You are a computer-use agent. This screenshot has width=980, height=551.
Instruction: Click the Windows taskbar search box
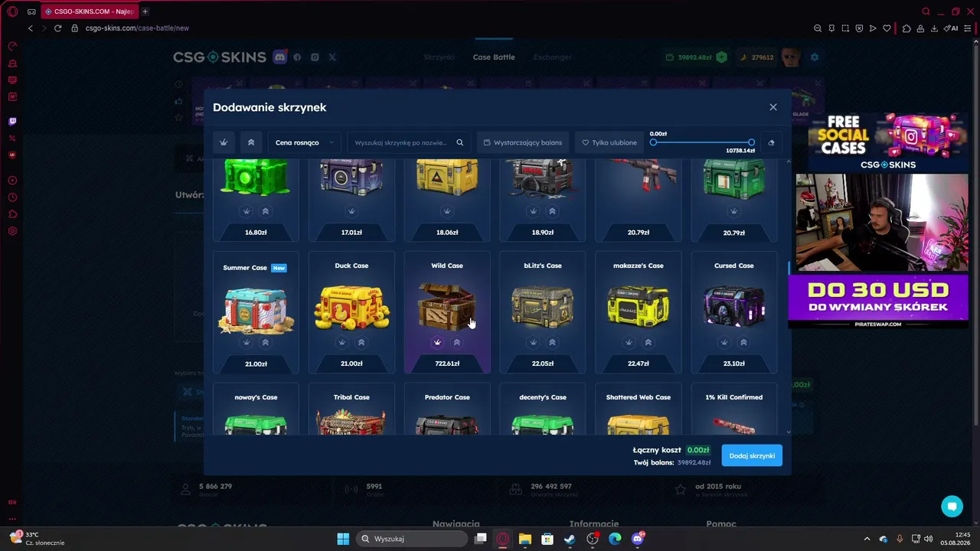pos(413,539)
